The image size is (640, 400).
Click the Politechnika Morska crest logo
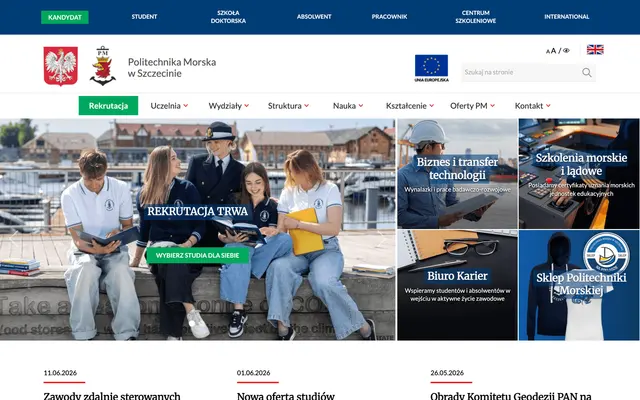[x=102, y=66]
